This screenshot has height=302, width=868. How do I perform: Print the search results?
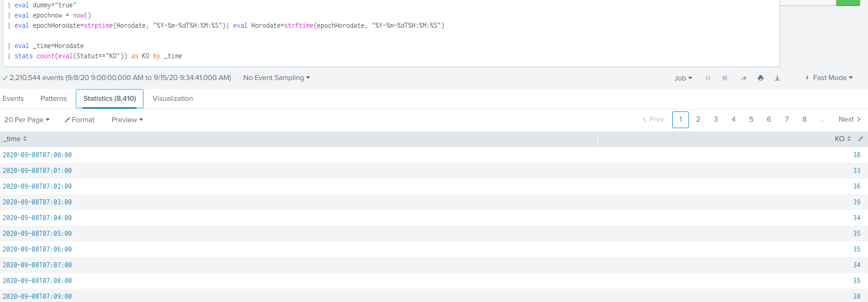(761, 78)
